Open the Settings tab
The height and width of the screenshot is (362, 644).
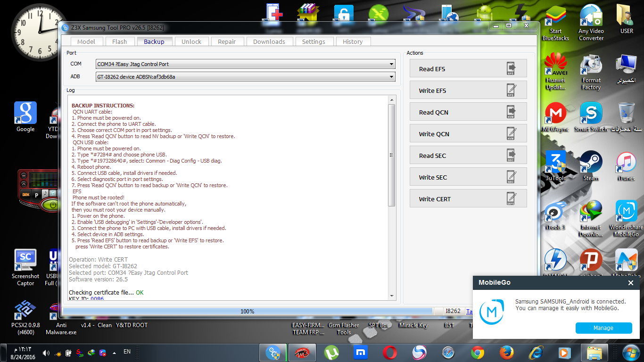(x=314, y=41)
